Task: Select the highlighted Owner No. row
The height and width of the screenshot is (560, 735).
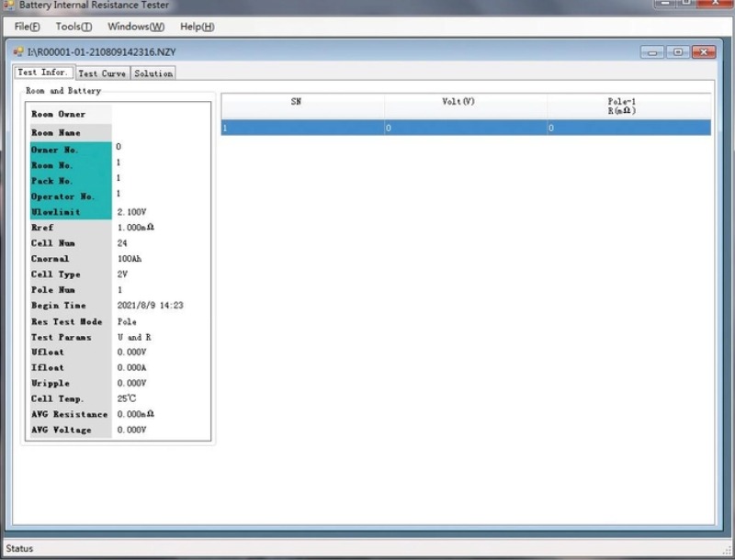Action: tap(71, 149)
